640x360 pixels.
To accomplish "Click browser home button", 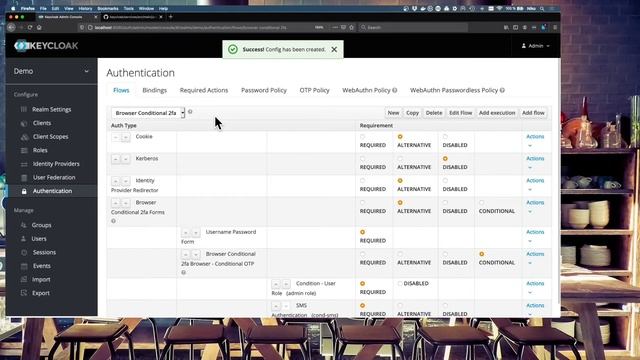I will [x=39, y=27].
